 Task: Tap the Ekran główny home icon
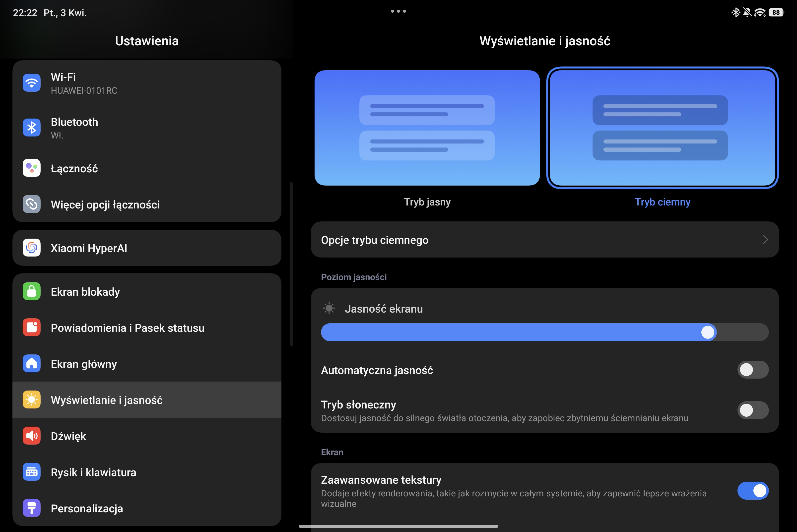click(32, 364)
